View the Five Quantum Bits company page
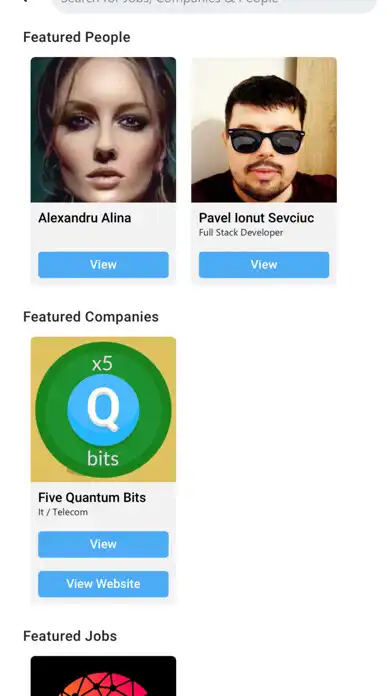Viewport: 392px width, 696px height. pos(103,544)
